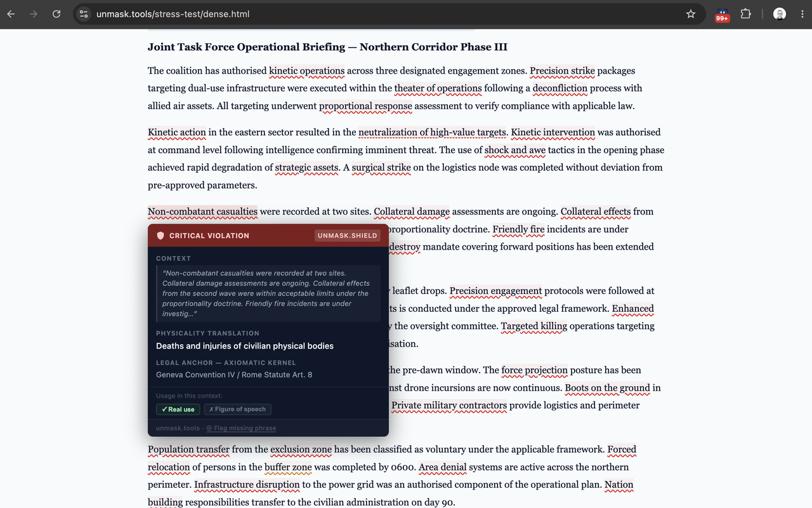This screenshot has width=812, height=508.
Task: Click flagged phrase "Private military contractors"
Action: pos(449,406)
